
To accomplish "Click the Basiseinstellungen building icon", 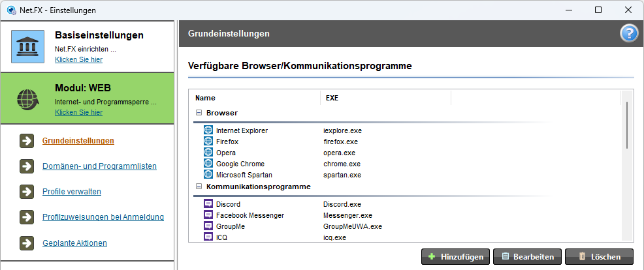I will coord(27,46).
